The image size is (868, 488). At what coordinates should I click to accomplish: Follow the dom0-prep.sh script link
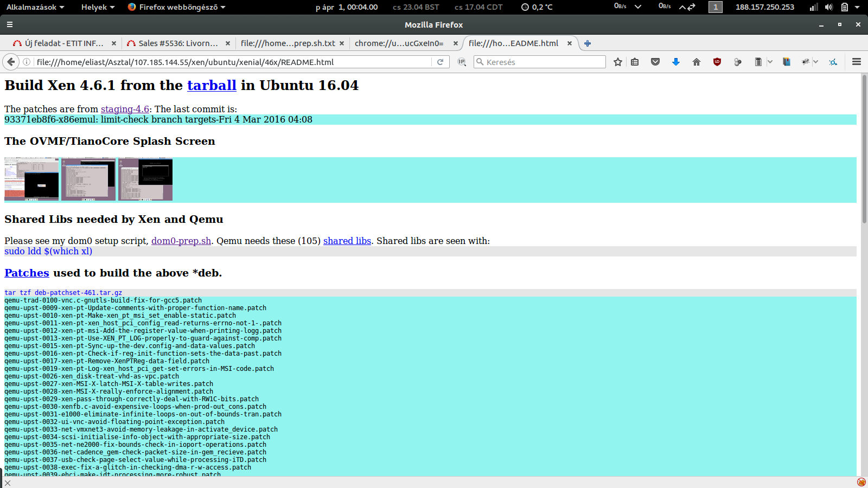coord(181,241)
